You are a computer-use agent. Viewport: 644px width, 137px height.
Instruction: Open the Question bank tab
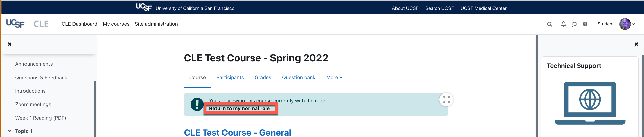click(299, 78)
